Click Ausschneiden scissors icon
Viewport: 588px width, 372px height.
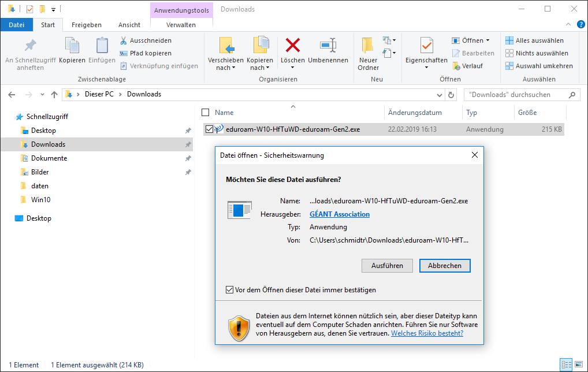point(124,40)
